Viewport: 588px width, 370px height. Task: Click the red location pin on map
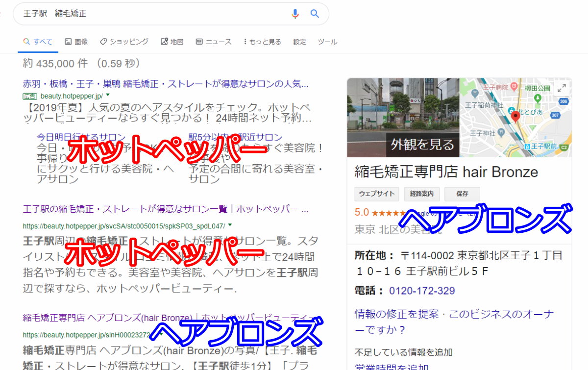pos(515,117)
